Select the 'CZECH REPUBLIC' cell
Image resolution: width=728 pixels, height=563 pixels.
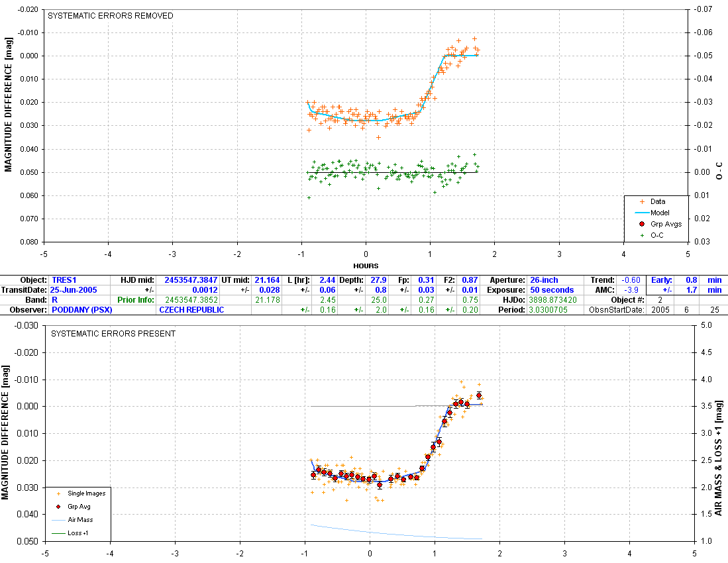coord(191,309)
